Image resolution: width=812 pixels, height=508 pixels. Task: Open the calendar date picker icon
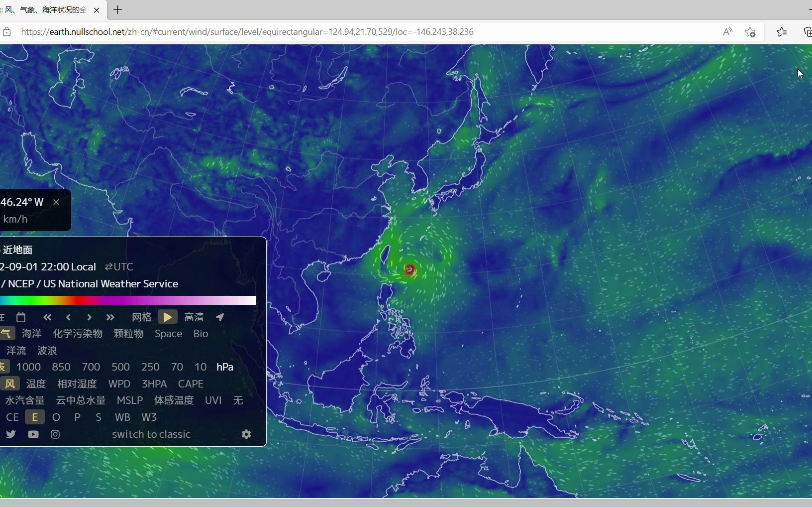coord(21,317)
